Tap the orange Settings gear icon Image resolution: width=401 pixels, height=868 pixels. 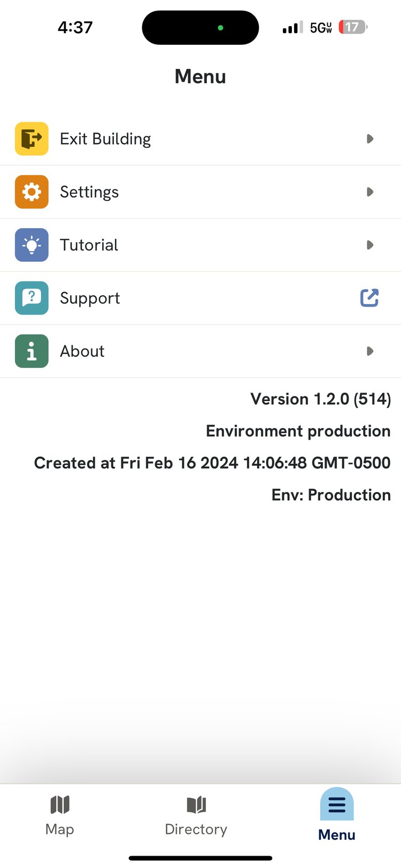32,192
